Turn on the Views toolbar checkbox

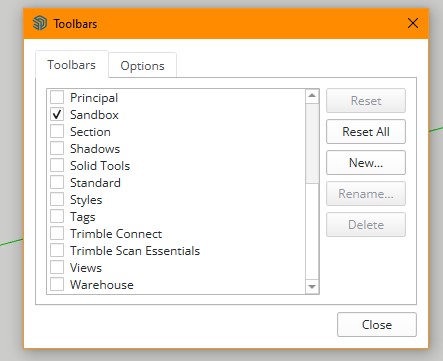pos(57,267)
